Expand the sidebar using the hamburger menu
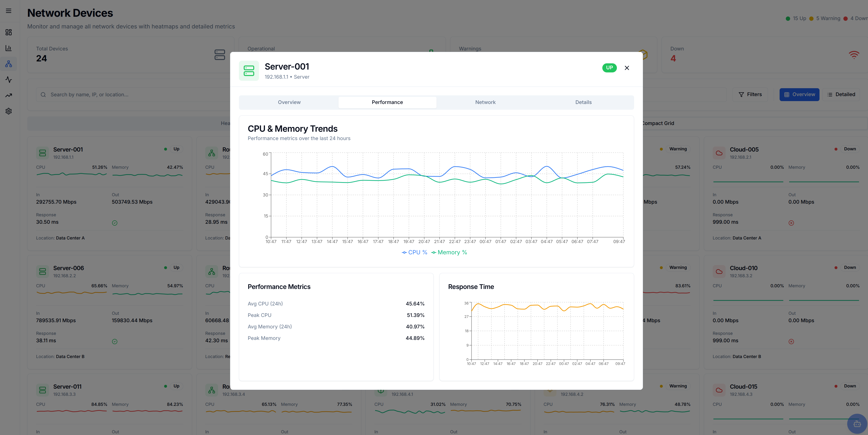The width and height of the screenshot is (868, 435). tap(8, 11)
